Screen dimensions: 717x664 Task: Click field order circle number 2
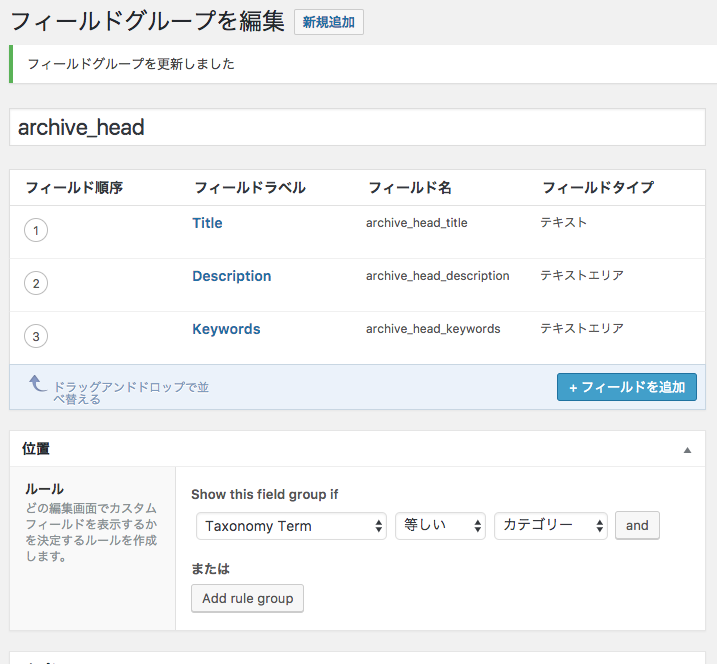pos(36,283)
